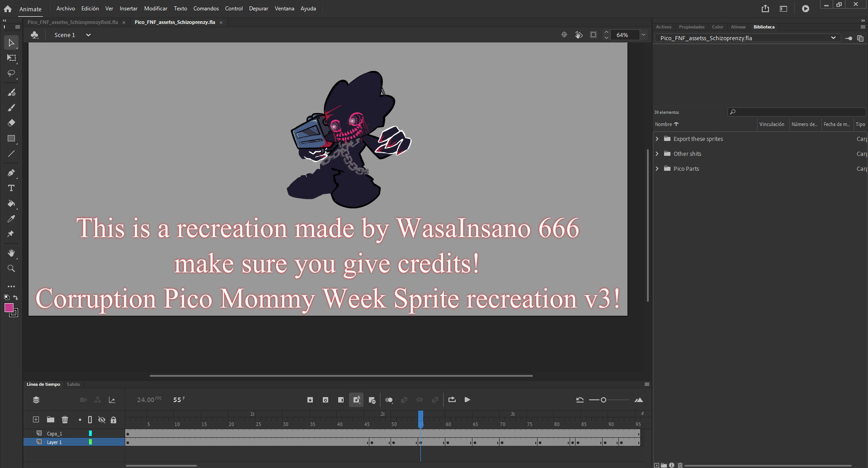Activate the Eyedropper tool
This screenshot has width=868, height=468.
pyautogui.click(x=11, y=219)
